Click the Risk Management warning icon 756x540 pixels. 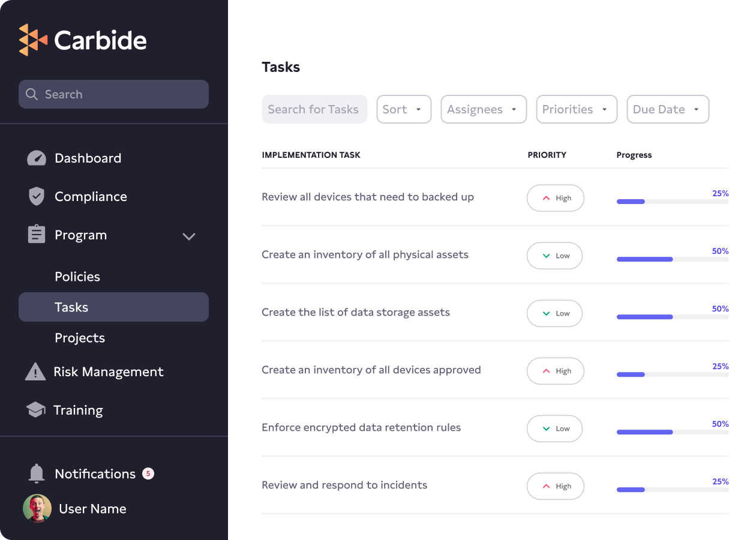[x=35, y=371]
